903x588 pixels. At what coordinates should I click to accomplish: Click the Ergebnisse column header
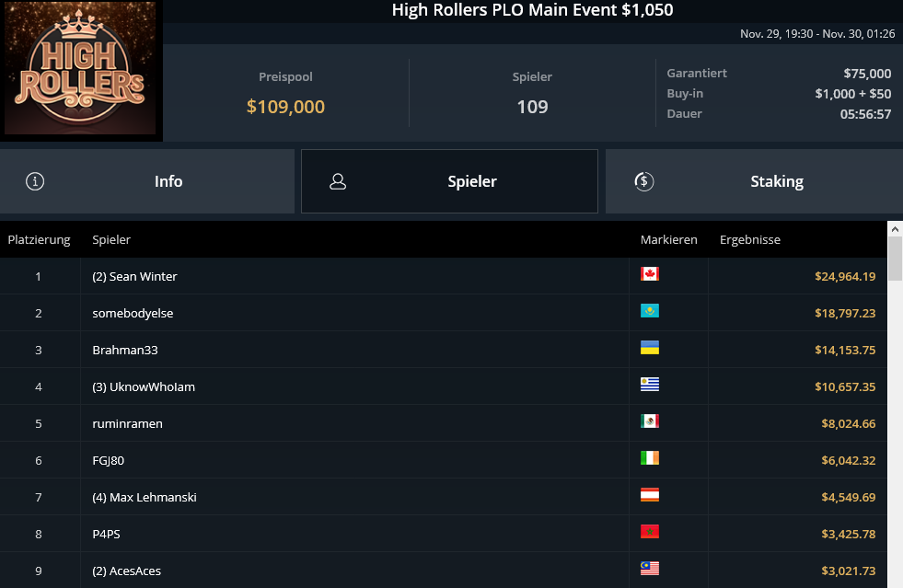pyautogui.click(x=749, y=240)
